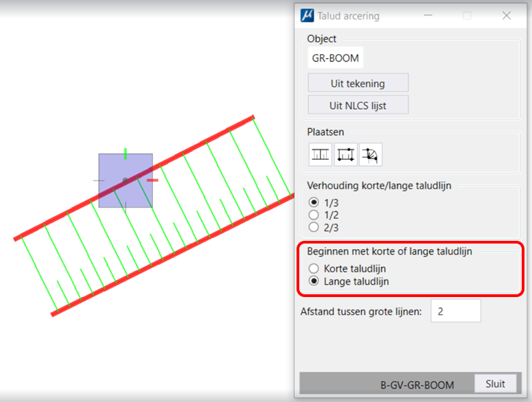Start with Korte taludlijn
Screen dimensions: 532x402
[x=347, y=268]
